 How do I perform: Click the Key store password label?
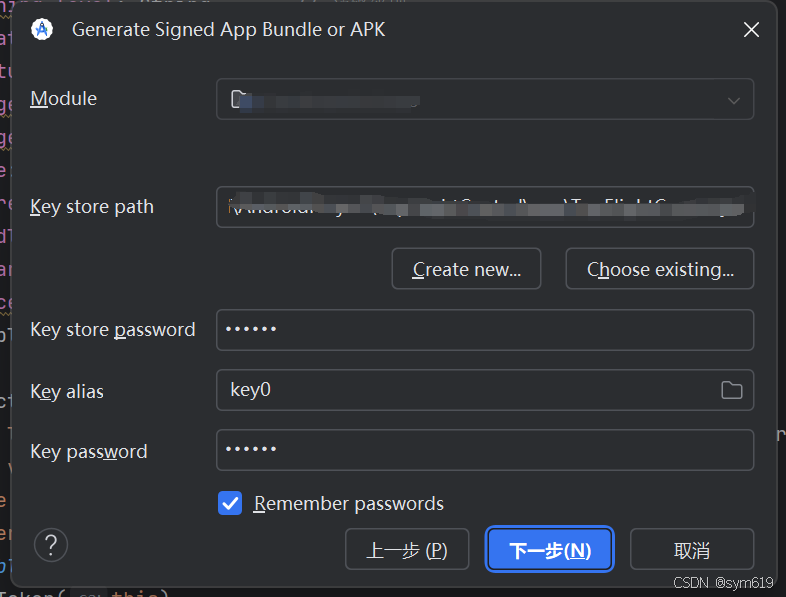point(113,330)
